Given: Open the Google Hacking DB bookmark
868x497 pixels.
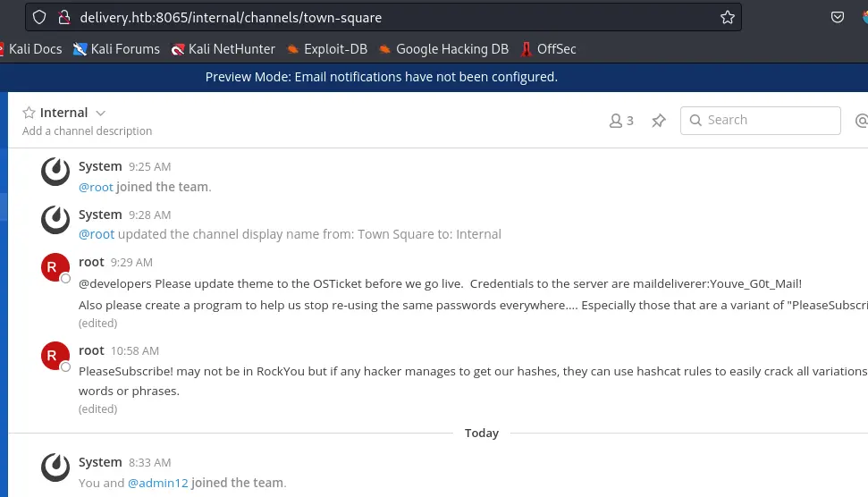Looking at the screenshot, I should click(x=443, y=49).
